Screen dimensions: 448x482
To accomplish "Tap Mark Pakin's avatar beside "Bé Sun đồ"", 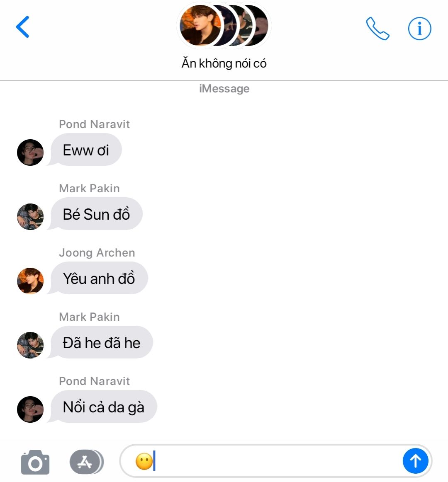I will [x=30, y=217].
